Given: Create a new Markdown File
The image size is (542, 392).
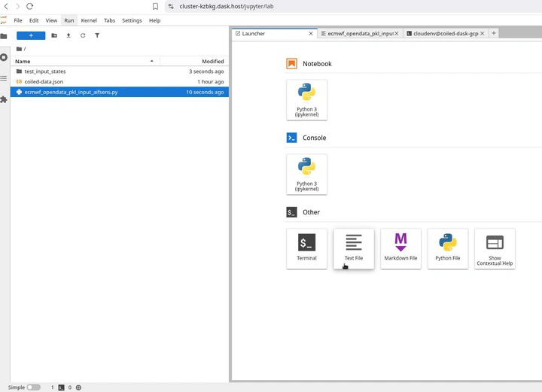Looking at the screenshot, I should 400,248.
